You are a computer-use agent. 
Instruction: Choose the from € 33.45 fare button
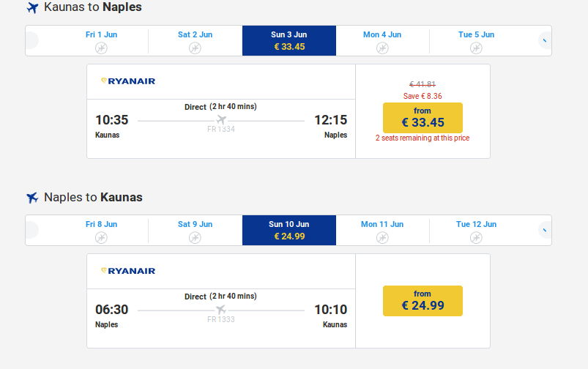pyautogui.click(x=423, y=118)
